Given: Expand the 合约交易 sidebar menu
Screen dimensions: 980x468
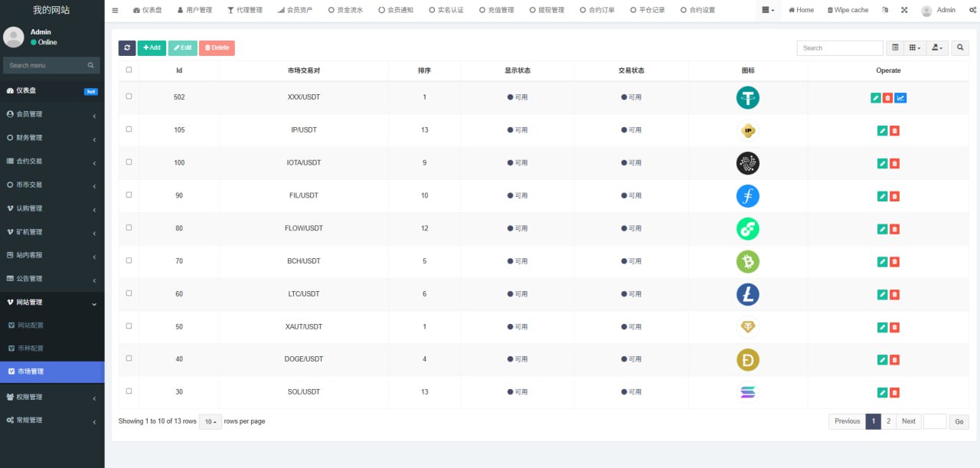Looking at the screenshot, I should pyautogui.click(x=52, y=161).
